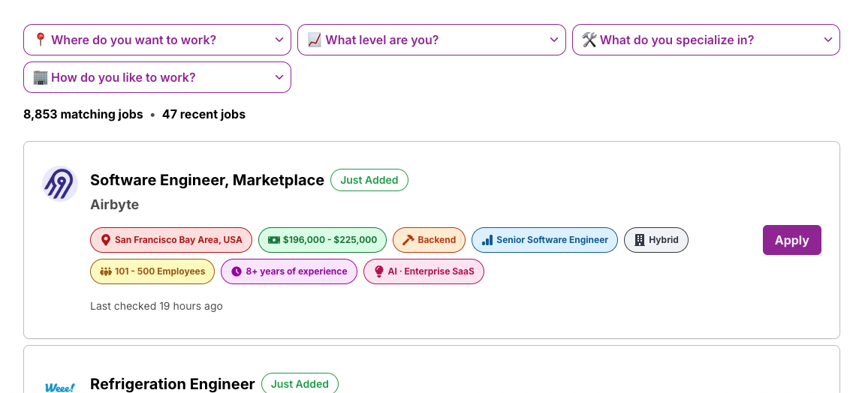The width and height of the screenshot is (868, 393).
Task: Click the Senior Software Engineer level tag
Action: pyautogui.click(x=544, y=240)
